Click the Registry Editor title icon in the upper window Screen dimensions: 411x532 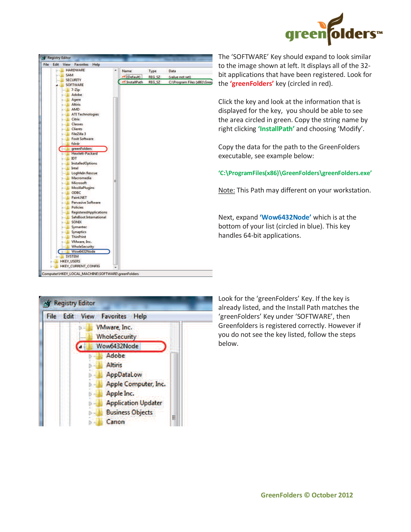[44, 58]
